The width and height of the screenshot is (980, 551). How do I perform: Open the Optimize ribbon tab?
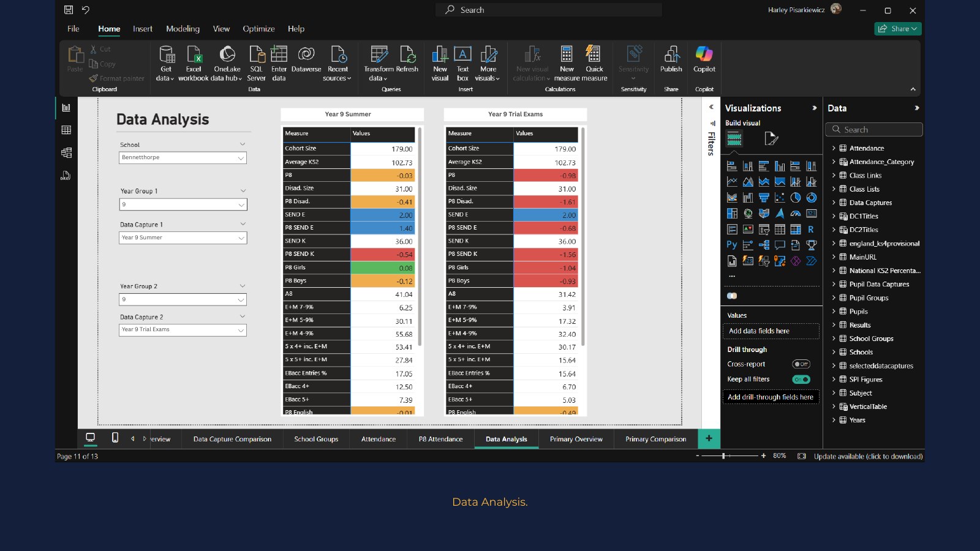click(x=258, y=29)
